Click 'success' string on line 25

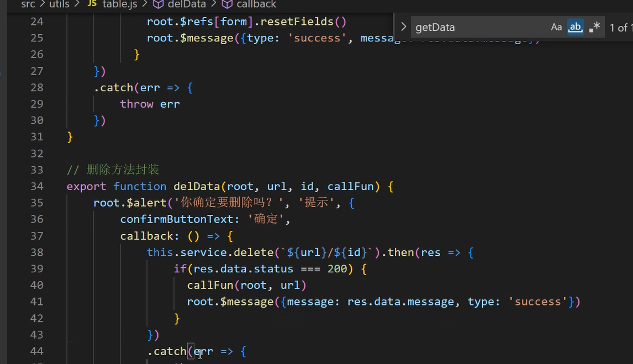(317, 38)
